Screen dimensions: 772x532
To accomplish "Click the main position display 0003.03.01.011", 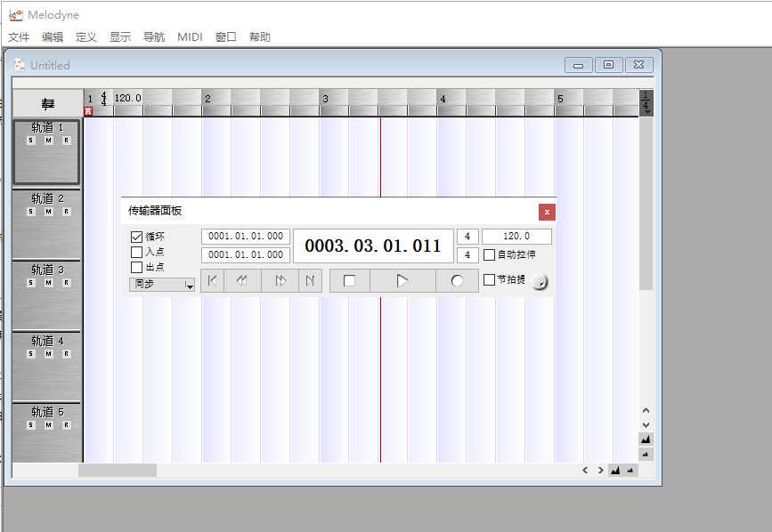I will (x=373, y=246).
